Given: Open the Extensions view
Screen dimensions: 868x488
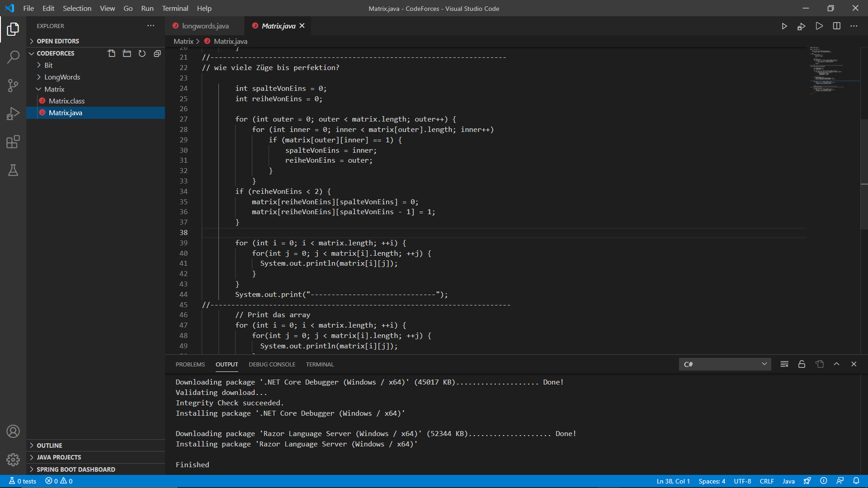Looking at the screenshot, I should pos(13,142).
